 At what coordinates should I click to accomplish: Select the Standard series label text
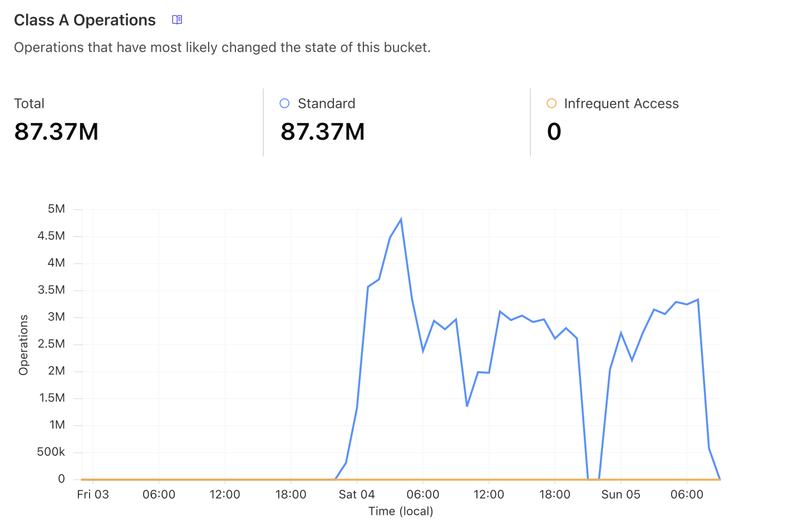(326, 104)
